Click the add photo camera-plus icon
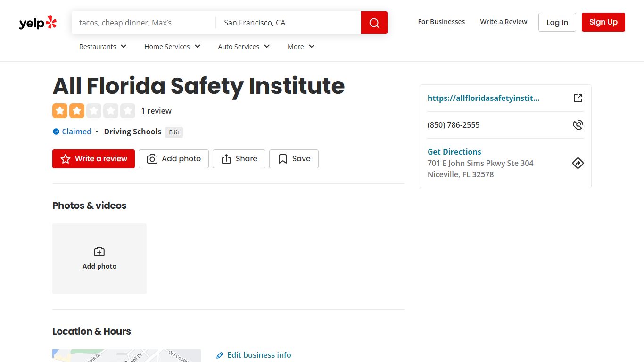 coord(99,252)
